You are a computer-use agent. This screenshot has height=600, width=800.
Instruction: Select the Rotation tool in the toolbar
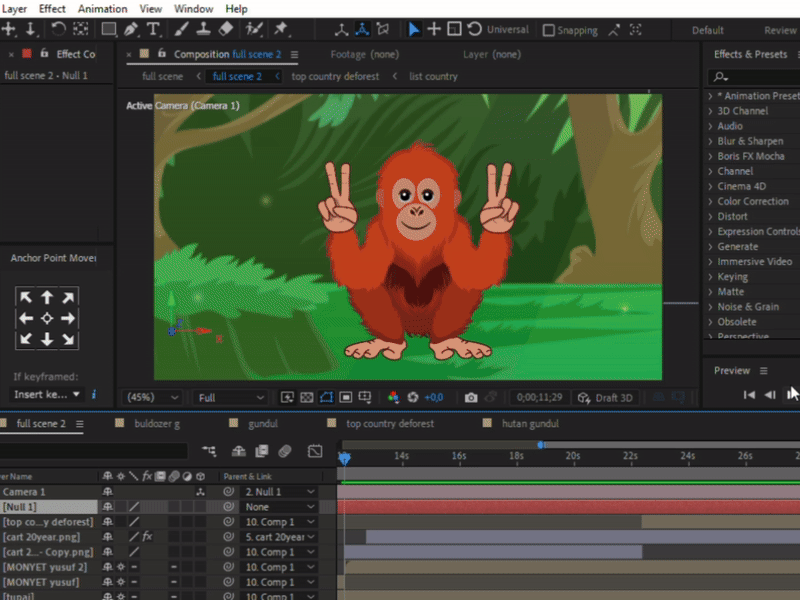coord(58,29)
